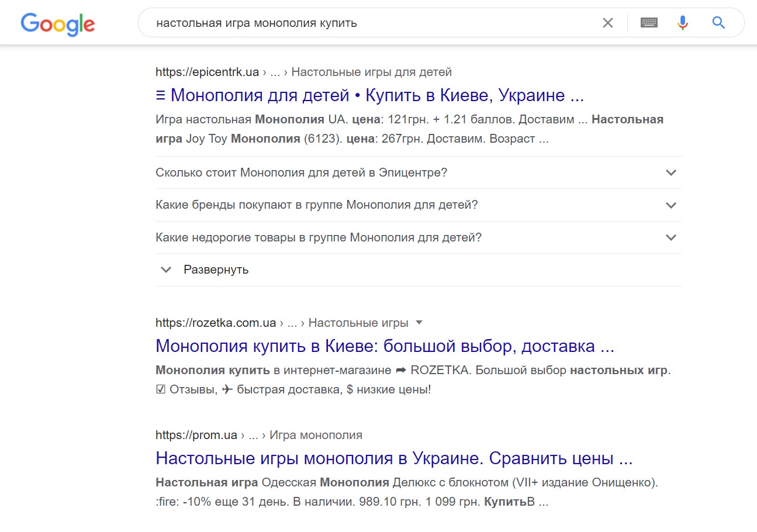
Task: Click the https://prom.ua breadcrumb URL
Action: tap(196, 435)
